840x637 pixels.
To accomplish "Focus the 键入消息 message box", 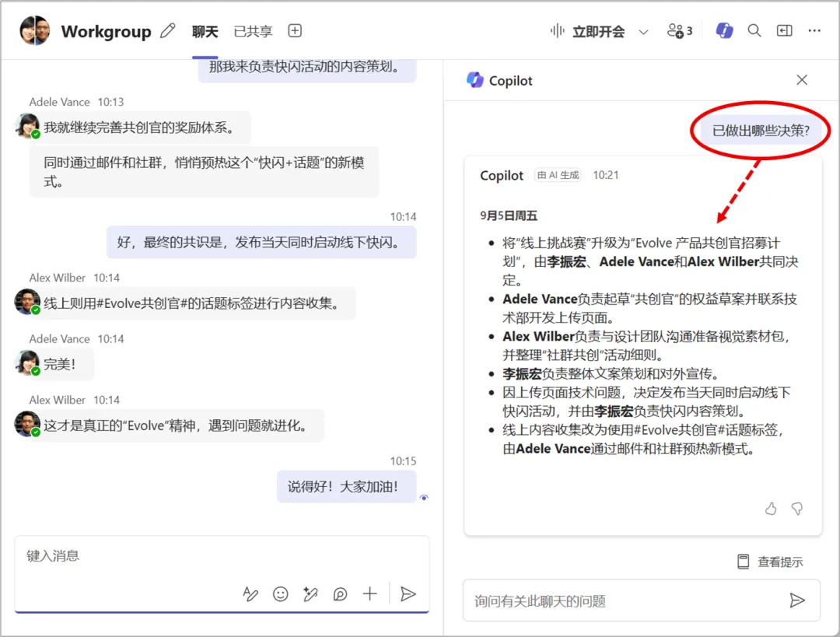I will pos(222,556).
